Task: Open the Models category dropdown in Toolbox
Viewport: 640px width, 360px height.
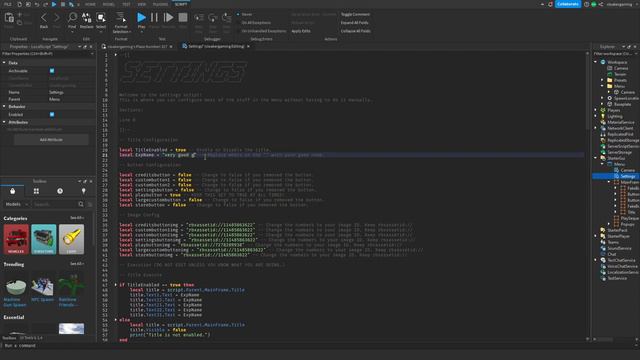Action: pos(16,204)
